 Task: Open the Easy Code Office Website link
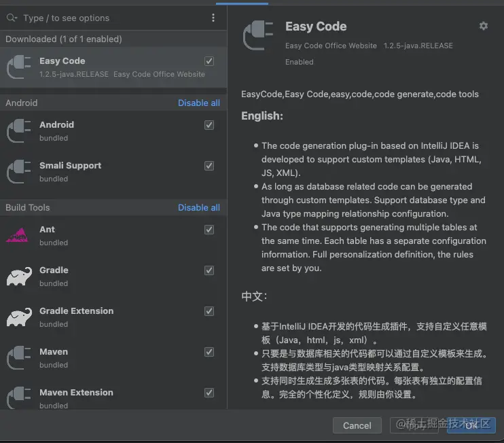pos(331,46)
